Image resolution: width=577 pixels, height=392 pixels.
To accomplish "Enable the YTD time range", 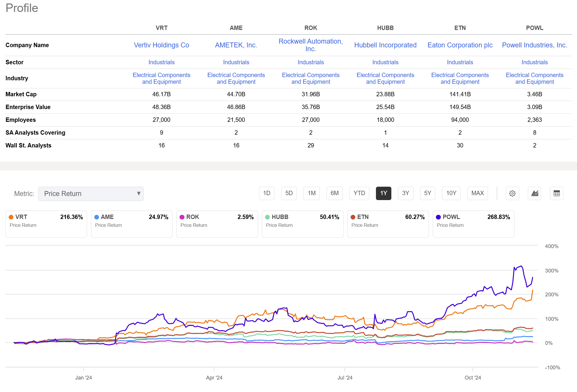I will coord(359,193).
